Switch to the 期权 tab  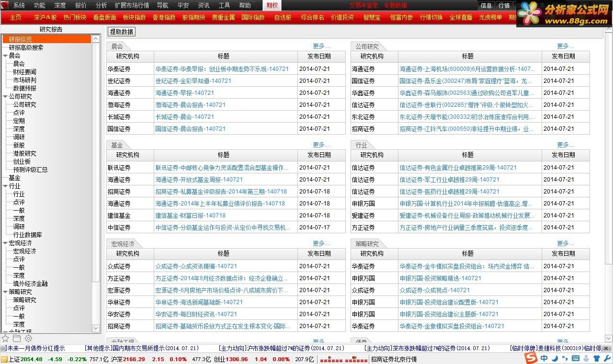point(272,5)
